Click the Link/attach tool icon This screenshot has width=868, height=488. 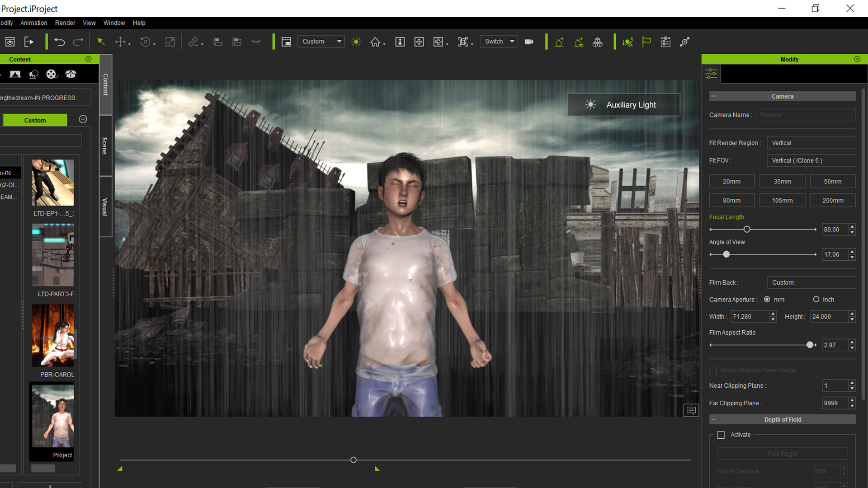193,42
